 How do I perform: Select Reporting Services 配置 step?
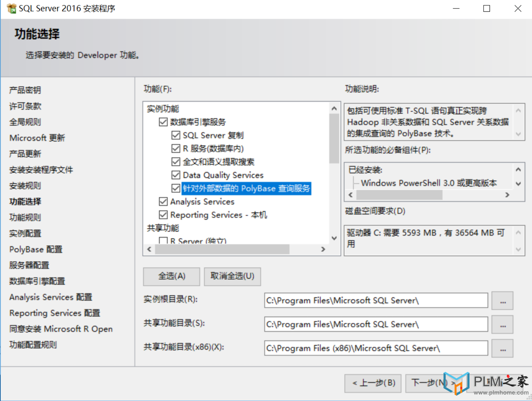[x=55, y=313]
